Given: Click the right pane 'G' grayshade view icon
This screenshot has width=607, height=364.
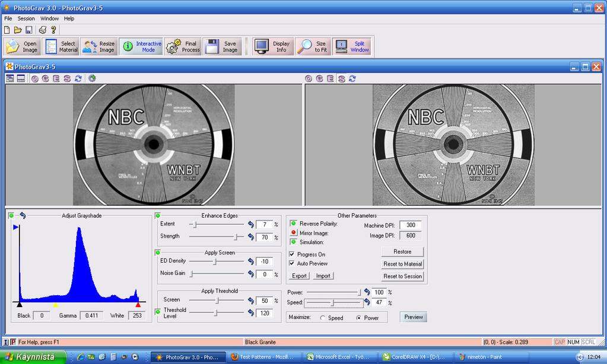Looking at the screenshot, I should [x=319, y=78].
